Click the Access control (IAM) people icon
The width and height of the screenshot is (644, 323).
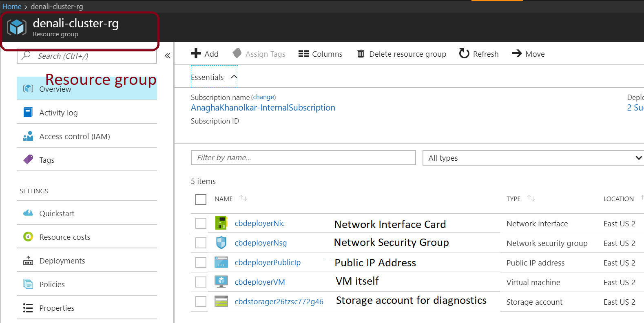click(x=28, y=136)
